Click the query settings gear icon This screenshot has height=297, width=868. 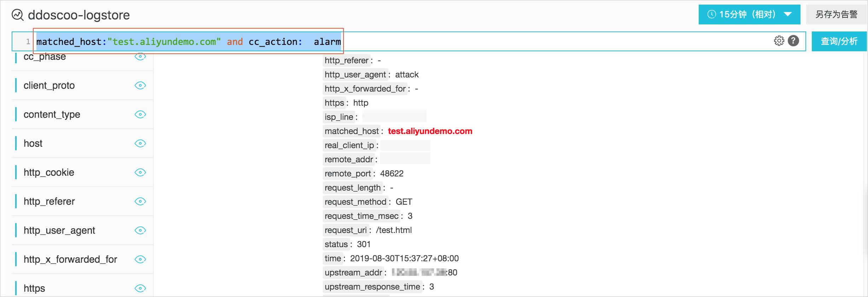point(779,41)
